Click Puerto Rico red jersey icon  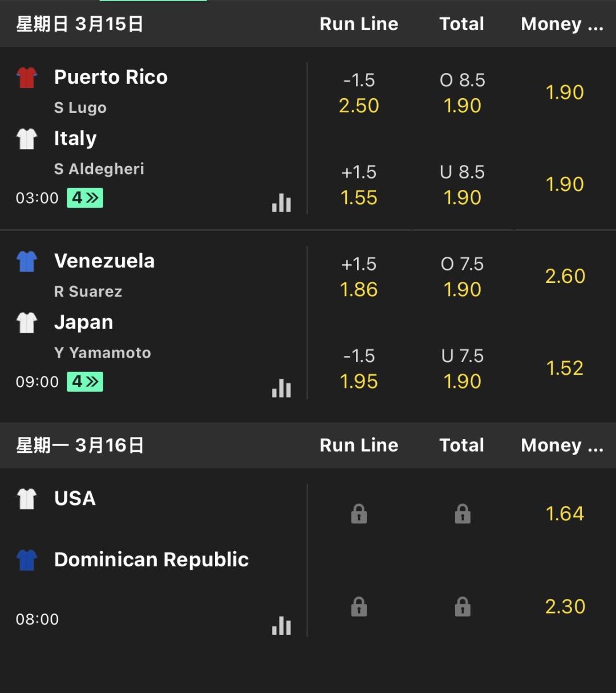[x=27, y=77]
